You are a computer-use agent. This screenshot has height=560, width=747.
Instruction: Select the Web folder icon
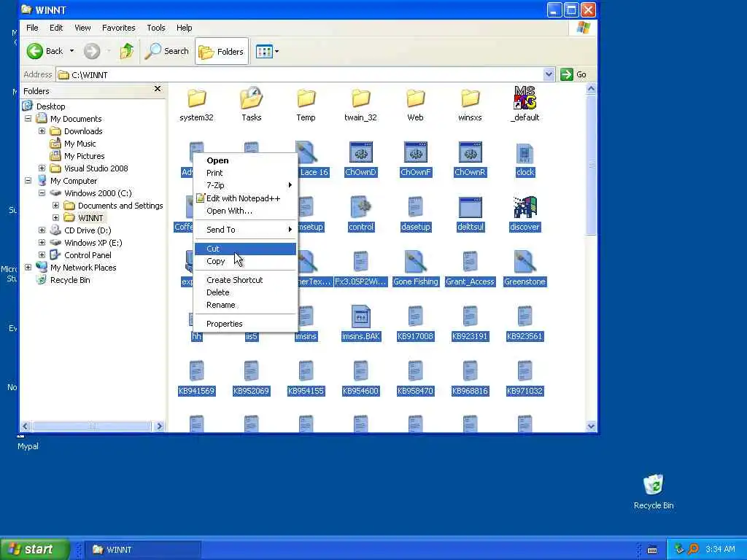pos(415,98)
